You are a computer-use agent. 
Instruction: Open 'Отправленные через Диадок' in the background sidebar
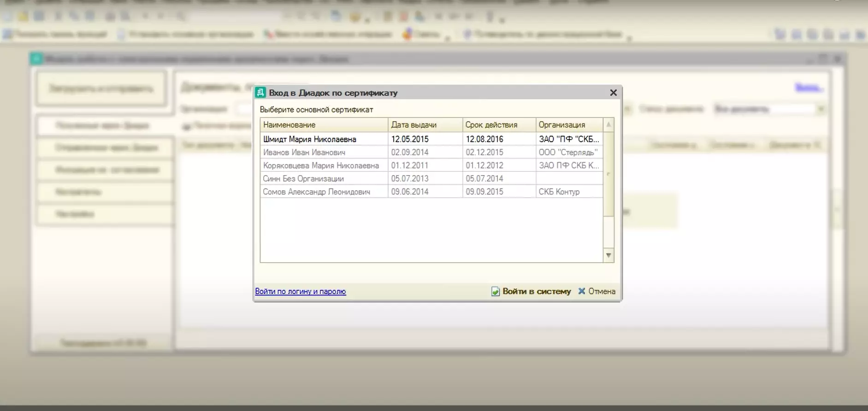pos(105,148)
